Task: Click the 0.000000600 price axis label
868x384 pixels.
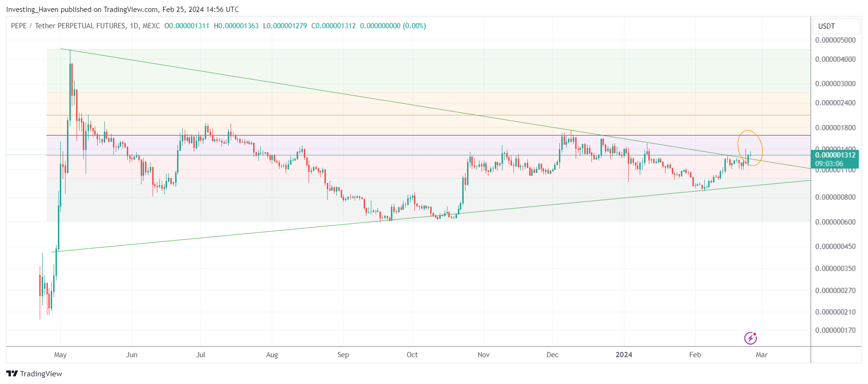Action: pos(835,222)
